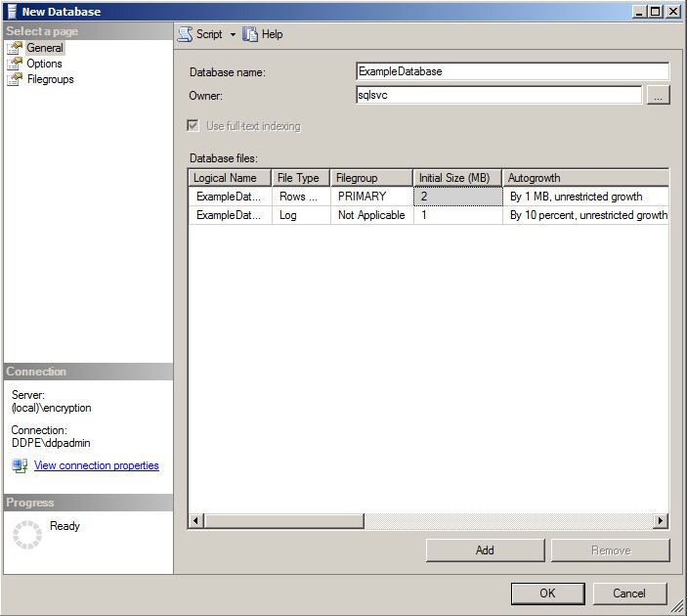The image size is (687, 616).
Task: Click the Add button
Action: coord(485,550)
